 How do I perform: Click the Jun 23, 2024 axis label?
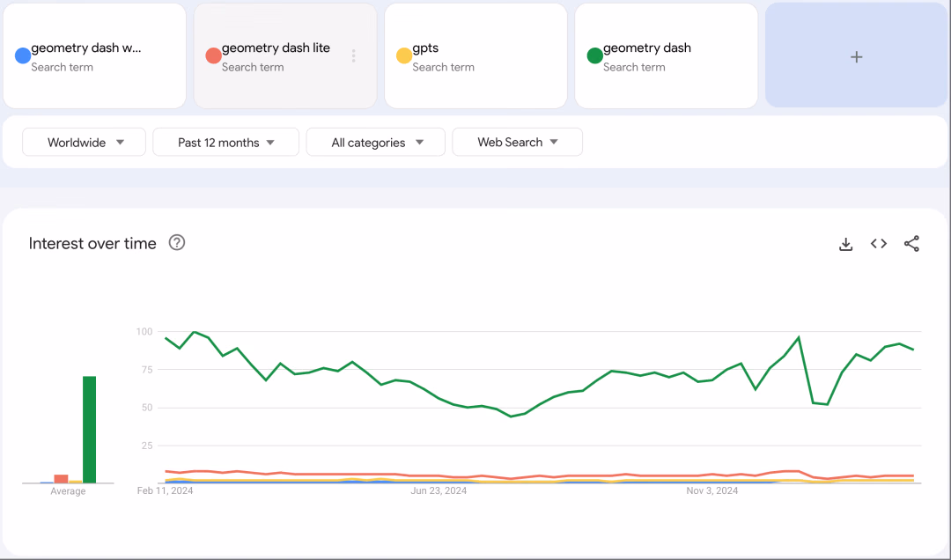[x=439, y=490]
